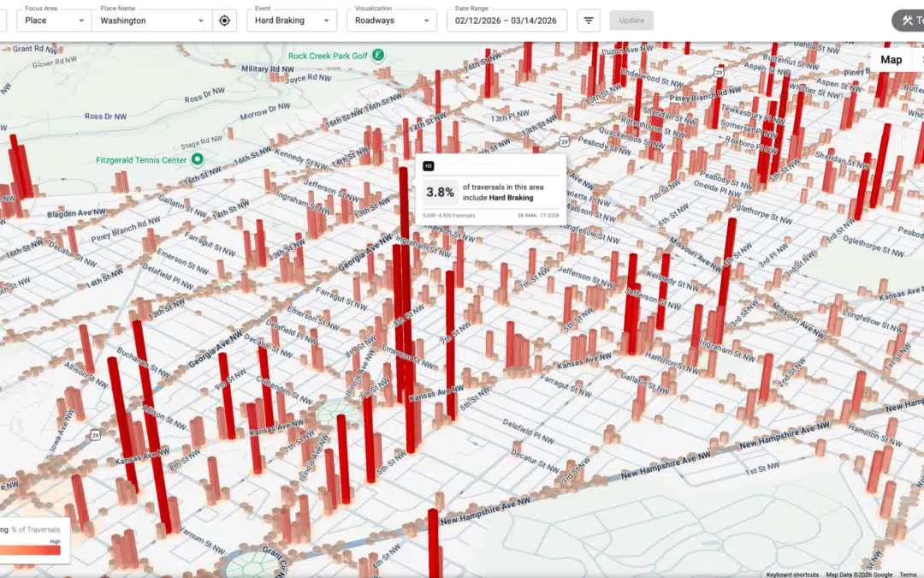
Task: Click the H3 badge in the tooltip
Action: click(429, 166)
